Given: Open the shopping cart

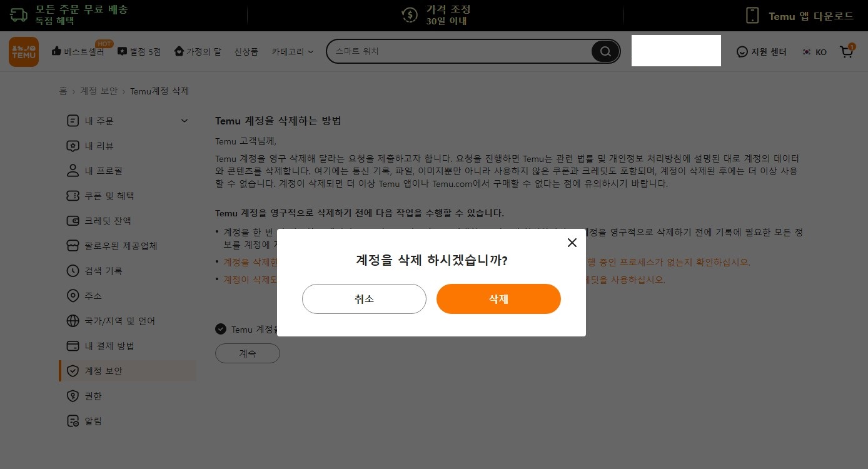Looking at the screenshot, I should pos(847,51).
